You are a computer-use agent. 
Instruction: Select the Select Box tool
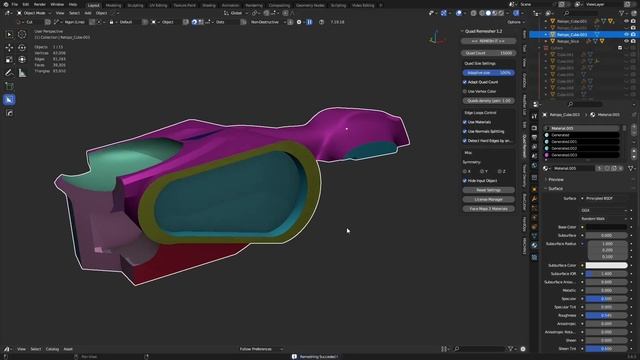[x=9, y=35]
